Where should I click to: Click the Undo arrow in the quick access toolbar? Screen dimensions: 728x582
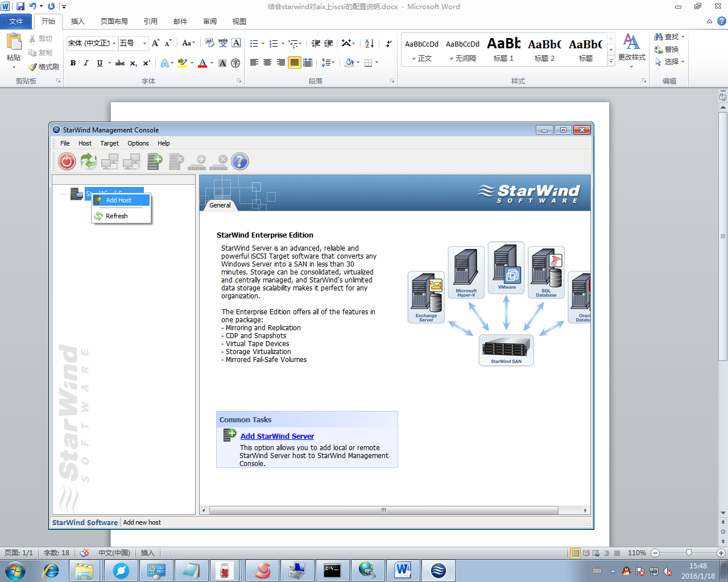click(x=32, y=6)
